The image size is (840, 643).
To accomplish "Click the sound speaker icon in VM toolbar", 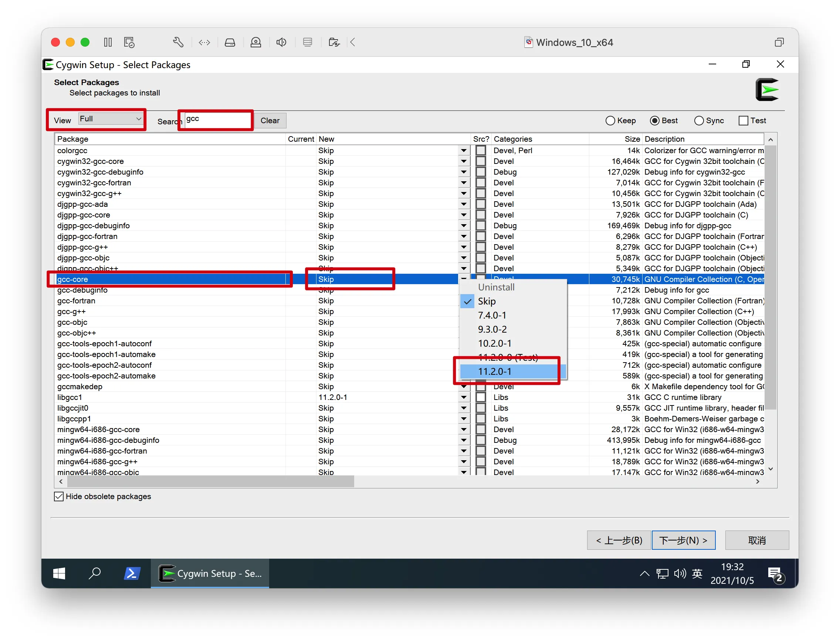I will coord(281,42).
